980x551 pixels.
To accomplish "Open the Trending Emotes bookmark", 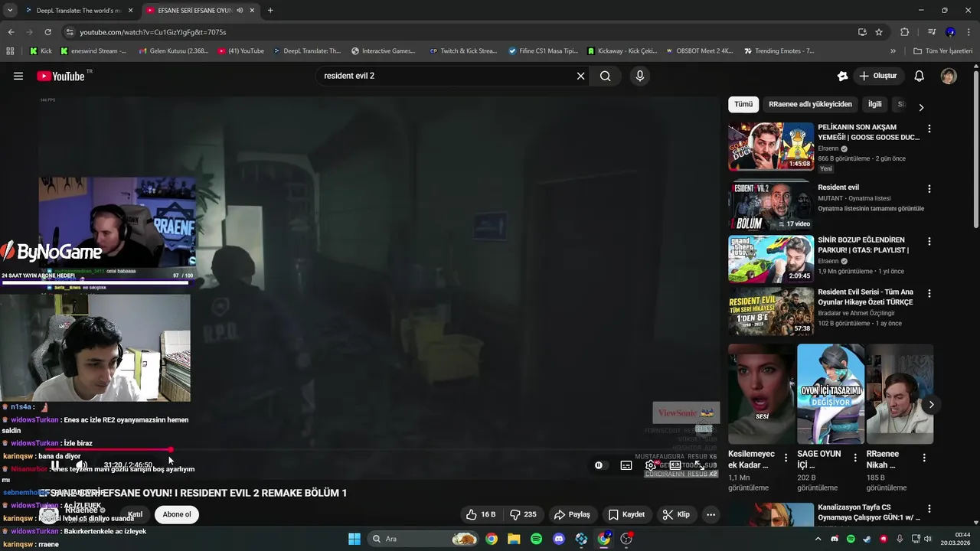I will (778, 51).
